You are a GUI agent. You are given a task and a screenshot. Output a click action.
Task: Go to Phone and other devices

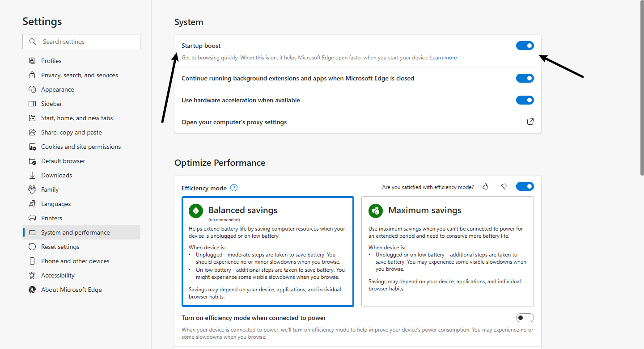[x=81, y=261]
